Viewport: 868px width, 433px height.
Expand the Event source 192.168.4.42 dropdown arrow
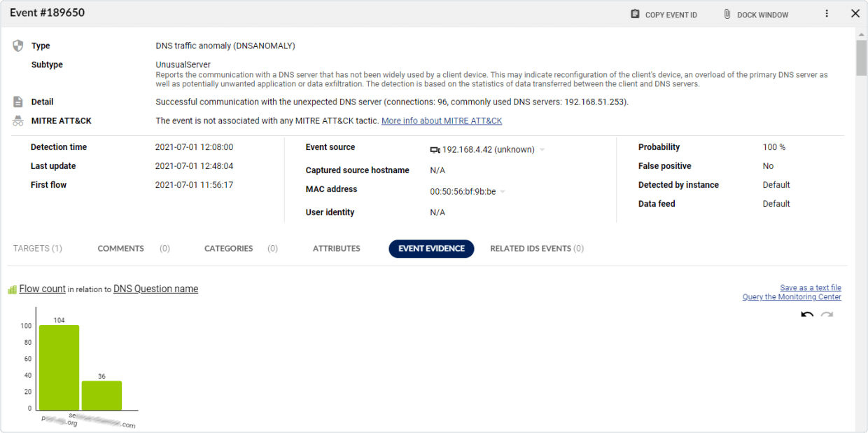[x=542, y=149]
